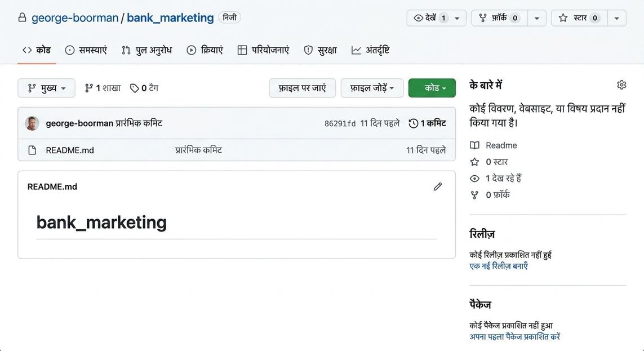Viewport: 644px width, 351px height.
Task: Open the प्रारंभिक कमिट message in commit header
Action: [139, 123]
